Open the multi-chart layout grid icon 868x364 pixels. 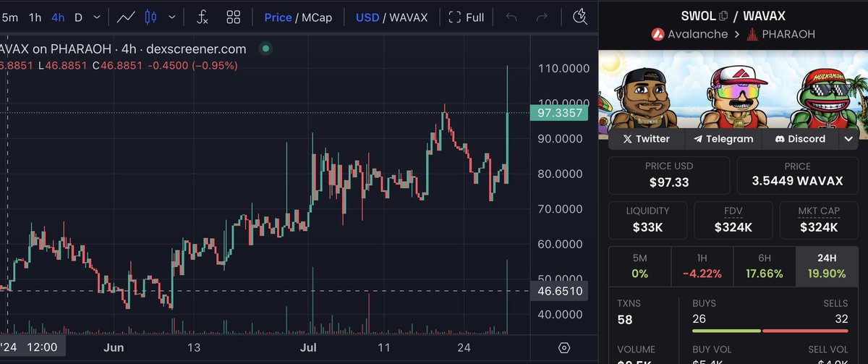233,17
